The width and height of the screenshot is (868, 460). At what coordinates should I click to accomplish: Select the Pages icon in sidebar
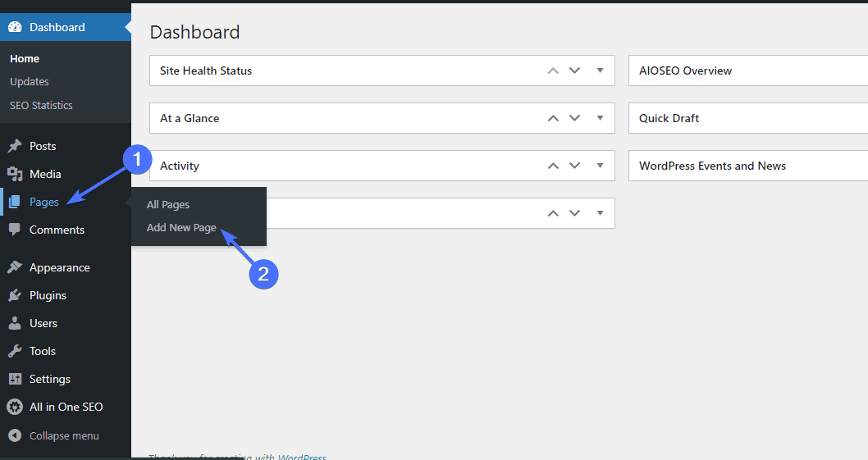click(15, 202)
